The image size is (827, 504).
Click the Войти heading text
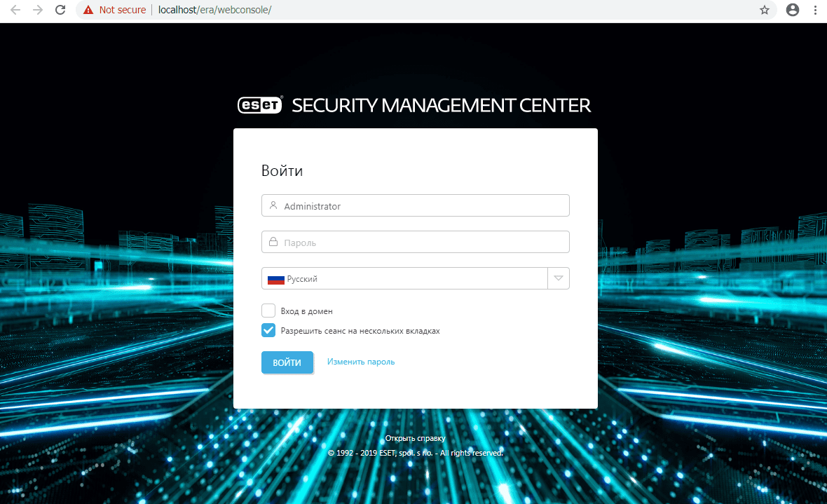tap(282, 170)
